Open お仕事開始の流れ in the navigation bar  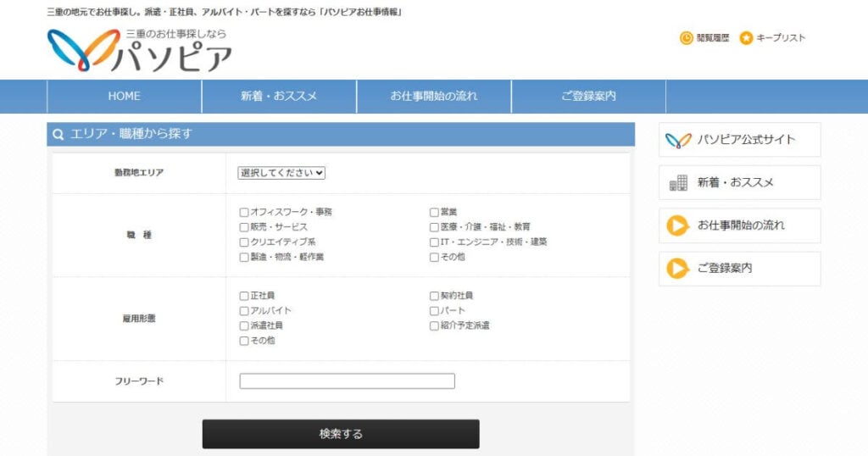click(433, 97)
